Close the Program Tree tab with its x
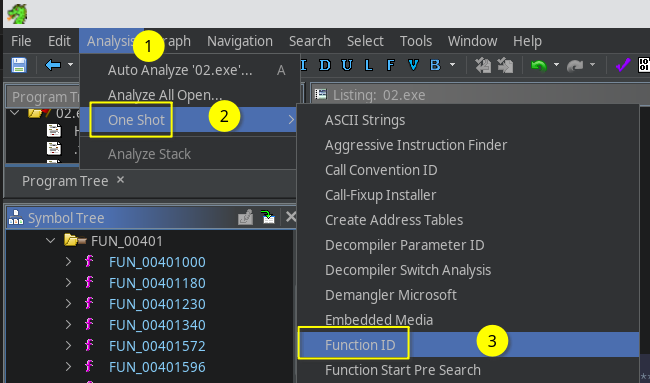The width and height of the screenshot is (650, 383). (x=120, y=180)
